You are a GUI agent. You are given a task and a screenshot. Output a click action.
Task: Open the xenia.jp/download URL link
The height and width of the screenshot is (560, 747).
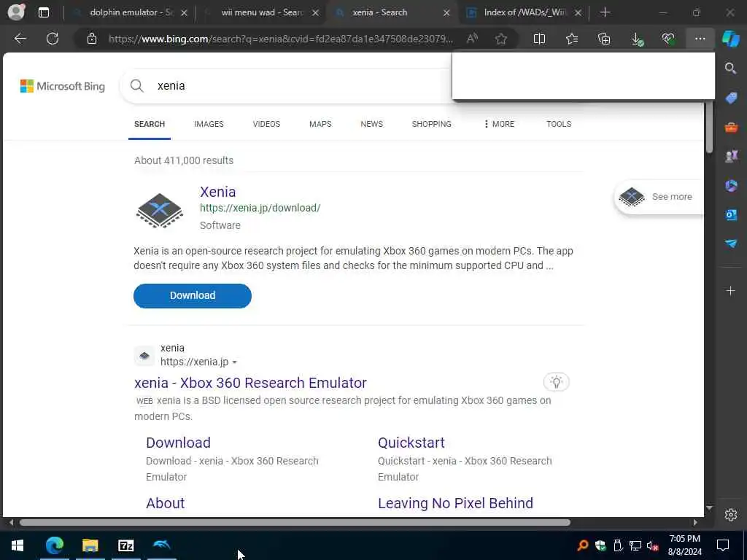pos(260,208)
